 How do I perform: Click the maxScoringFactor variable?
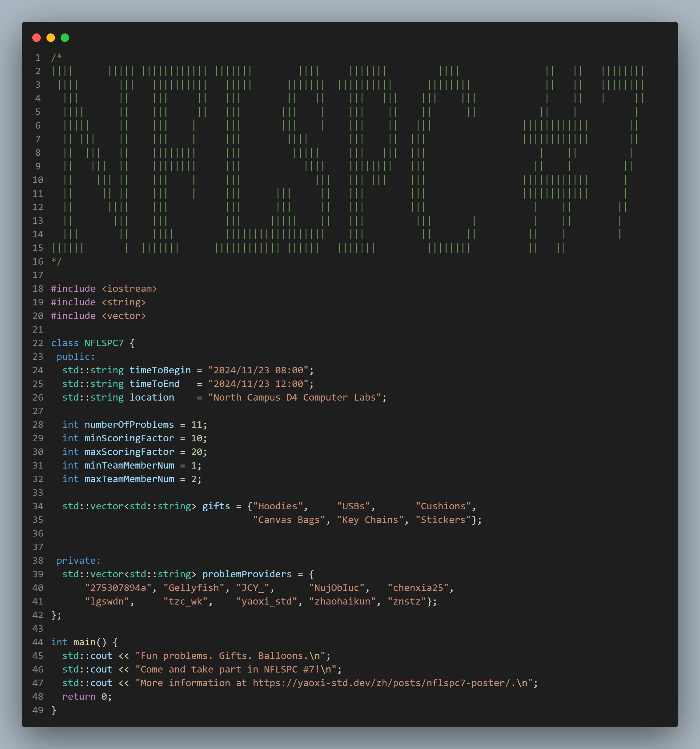click(129, 452)
